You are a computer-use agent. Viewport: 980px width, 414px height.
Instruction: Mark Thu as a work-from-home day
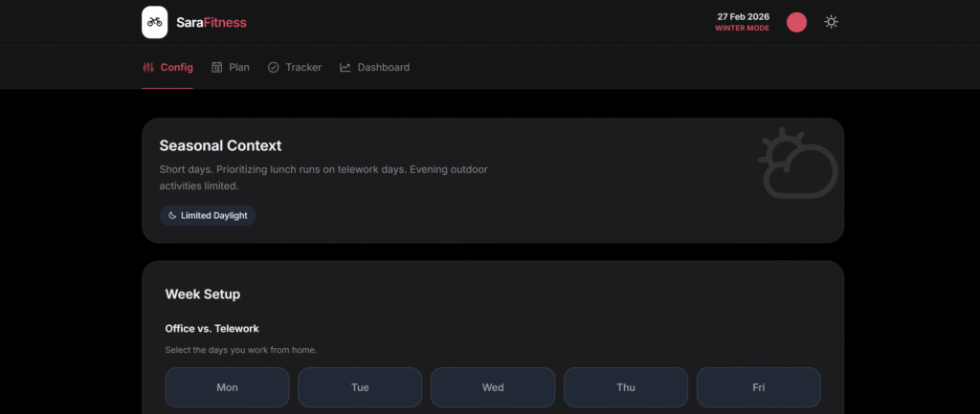(x=626, y=387)
